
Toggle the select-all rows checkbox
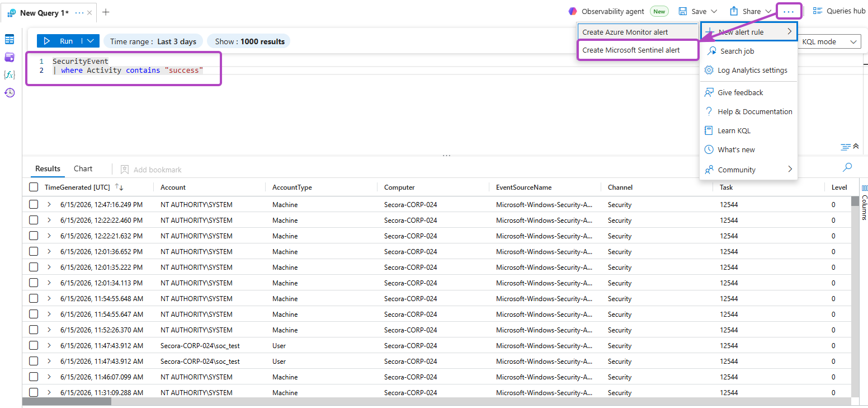(x=34, y=187)
